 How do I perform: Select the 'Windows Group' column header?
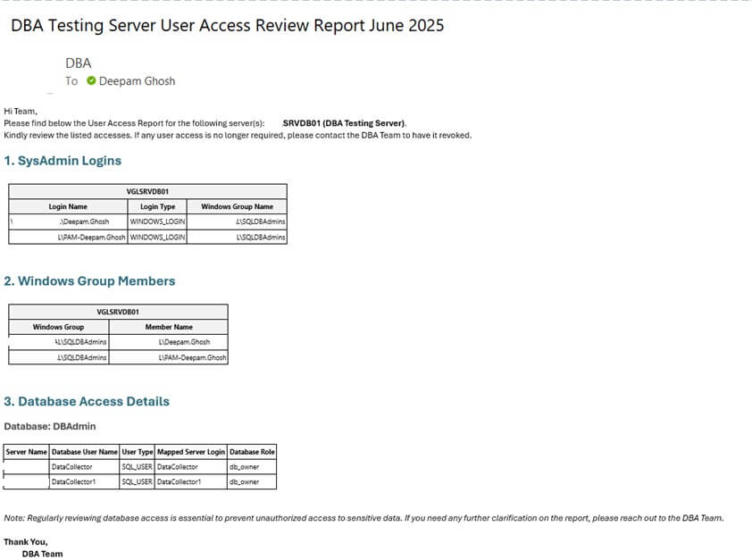click(x=59, y=327)
